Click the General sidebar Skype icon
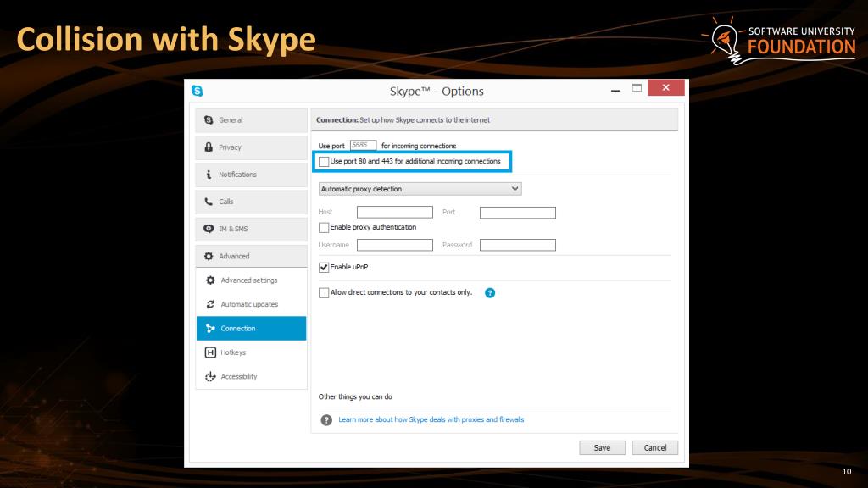 [x=209, y=120]
